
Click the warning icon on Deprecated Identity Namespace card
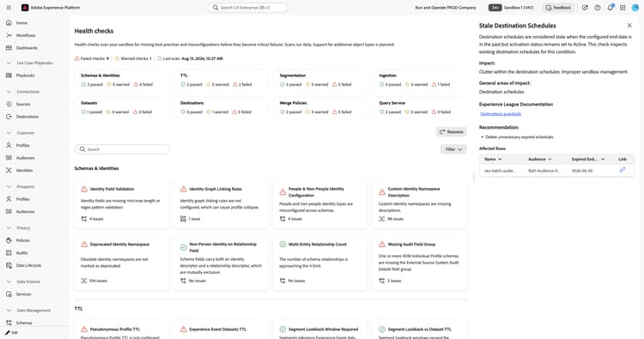pyautogui.click(x=84, y=245)
